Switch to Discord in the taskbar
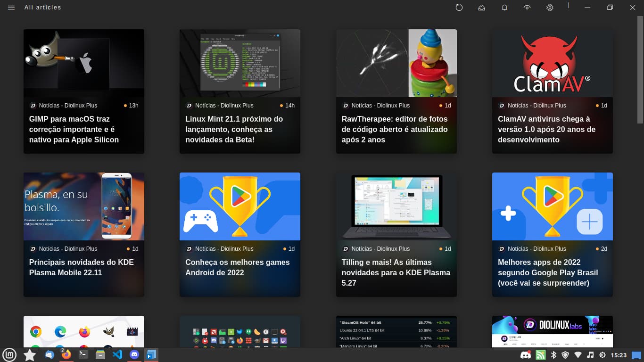The image size is (644, 362). (134, 354)
